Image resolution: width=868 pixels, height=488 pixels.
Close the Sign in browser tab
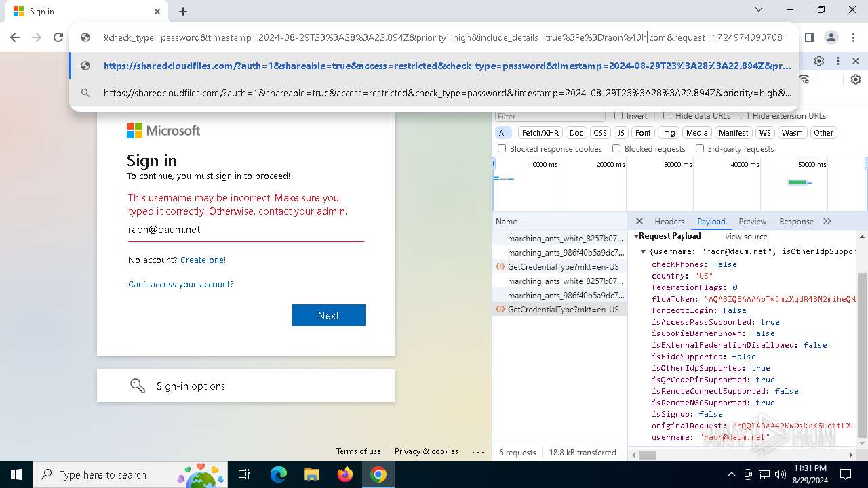(x=157, y=12)
